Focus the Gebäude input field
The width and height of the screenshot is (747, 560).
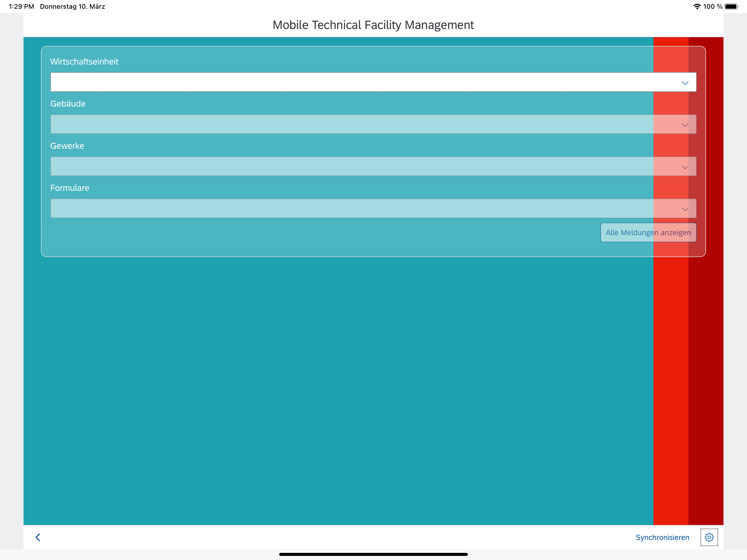(373, 124)
